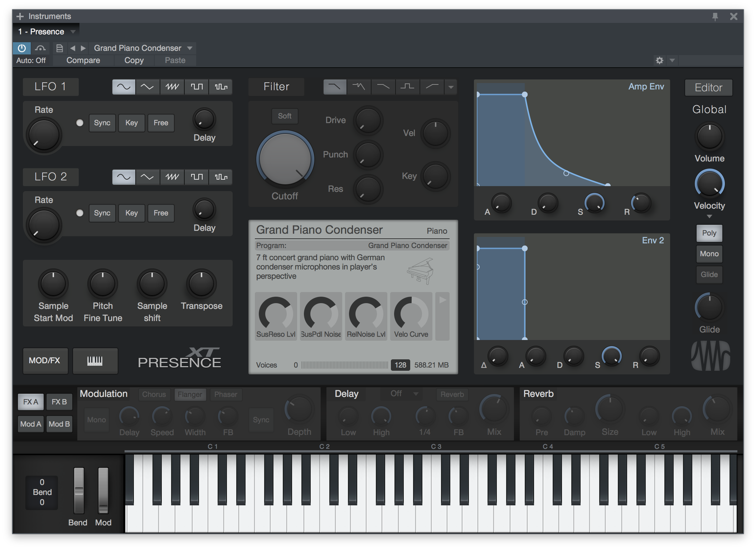Click the Compare button
Viewport: 756px width, 549px height.
click(83, 60)
